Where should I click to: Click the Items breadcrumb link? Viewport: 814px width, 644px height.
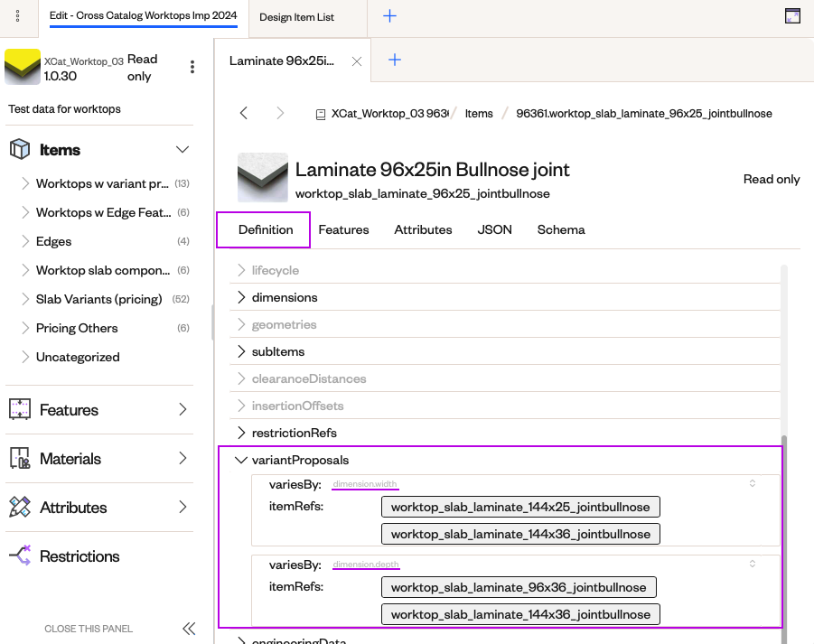(x=479, y=113)
